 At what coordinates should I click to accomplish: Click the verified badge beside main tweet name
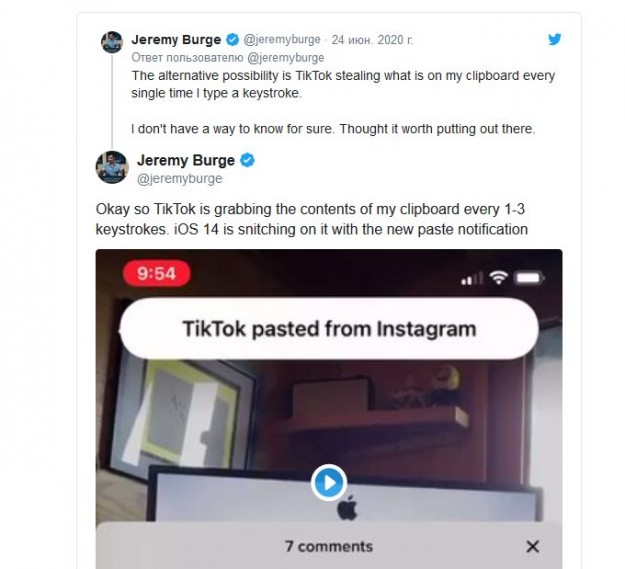pos(248,160)
